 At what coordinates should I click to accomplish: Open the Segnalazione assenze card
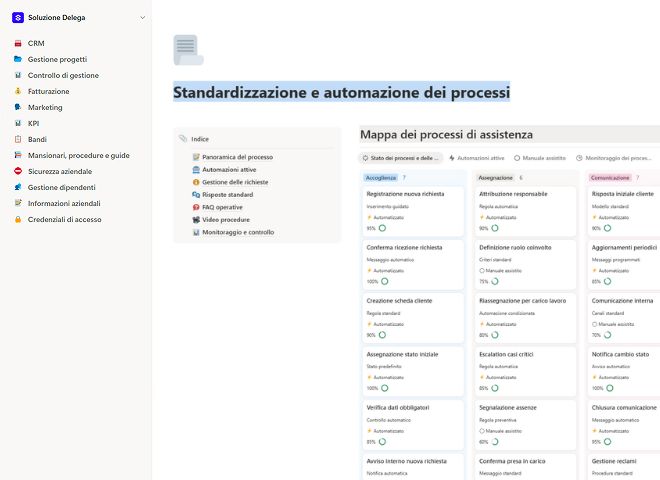[x=525, y=425]
